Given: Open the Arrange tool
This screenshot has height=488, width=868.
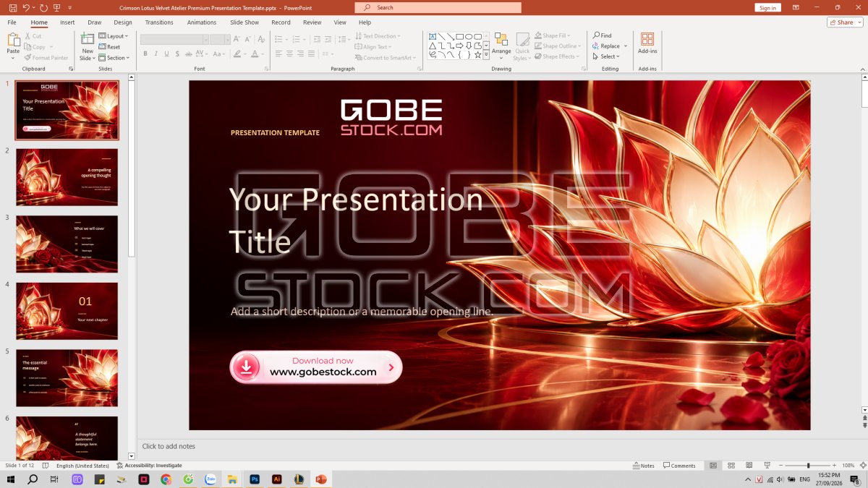Looking at the screenshot, I should (x=501, y=46).
